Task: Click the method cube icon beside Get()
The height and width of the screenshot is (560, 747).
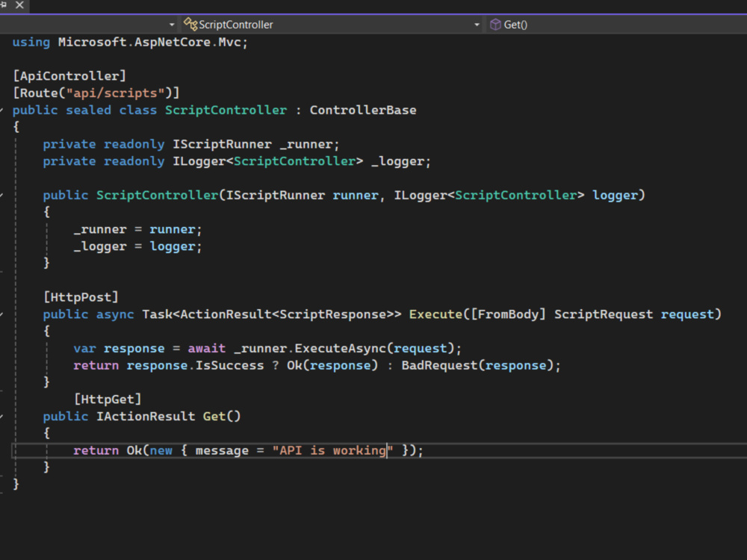Action: (x=495, y=25)
